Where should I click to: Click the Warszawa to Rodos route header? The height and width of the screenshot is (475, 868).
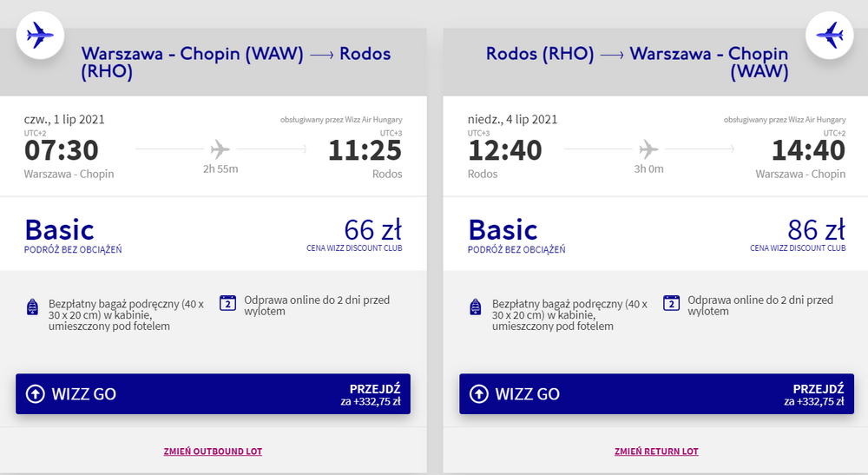235,63
